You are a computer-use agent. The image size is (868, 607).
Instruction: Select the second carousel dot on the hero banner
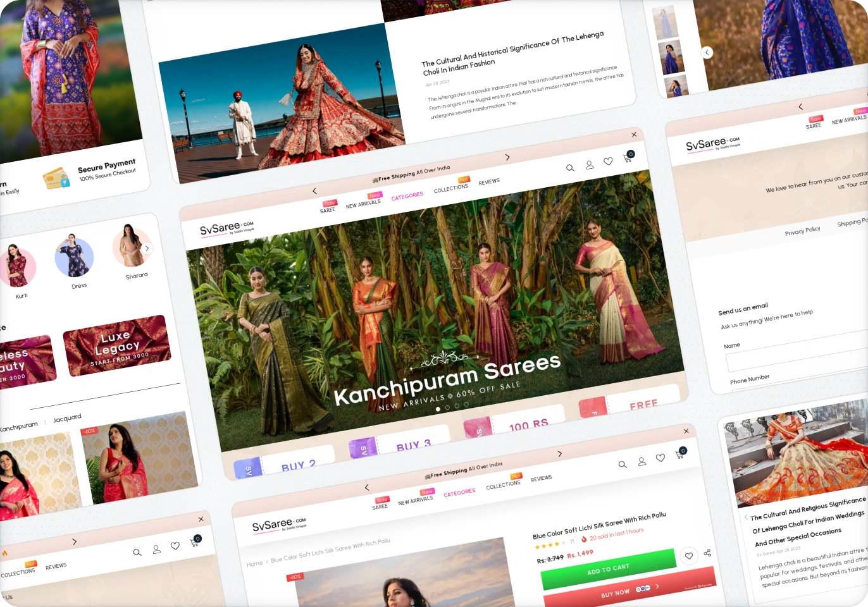447,408
